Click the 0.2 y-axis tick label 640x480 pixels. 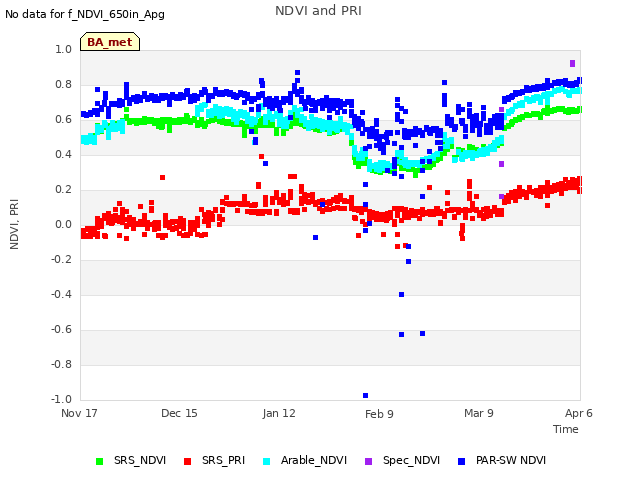(63, 189)
